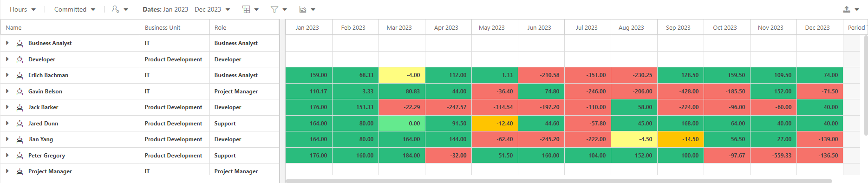Open the resource user settings icon
868x183 pixels.
pos(120,9)
